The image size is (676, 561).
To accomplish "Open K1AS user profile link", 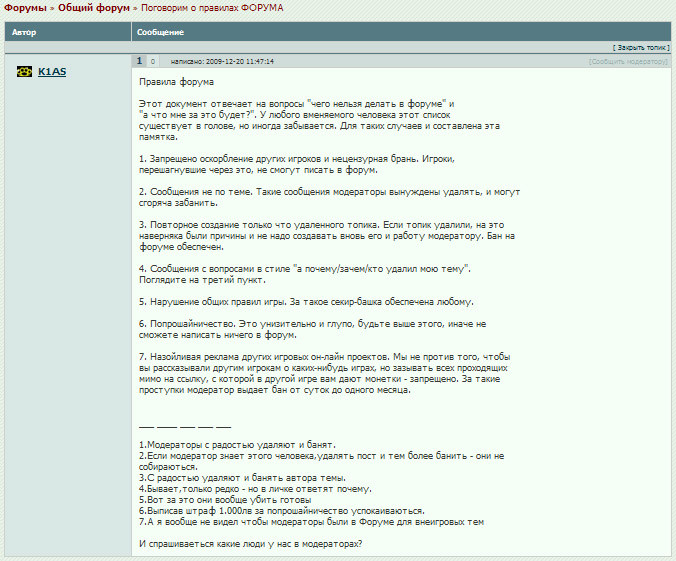I will (52, 72).
